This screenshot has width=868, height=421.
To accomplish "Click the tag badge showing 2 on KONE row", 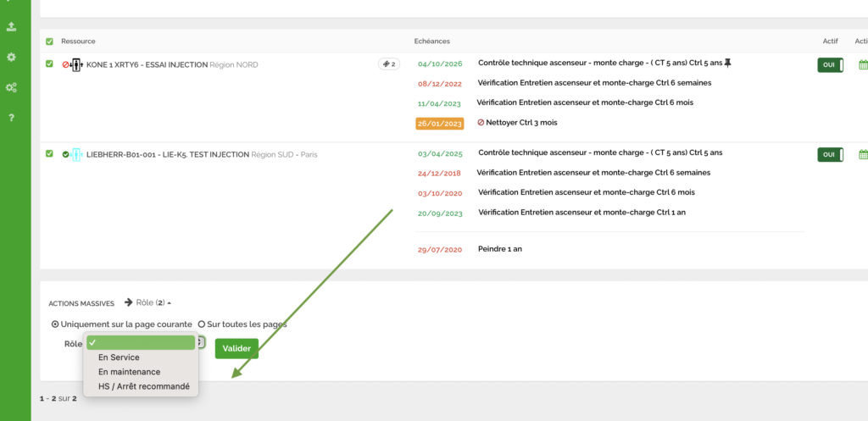I will [x=388, y=64].
